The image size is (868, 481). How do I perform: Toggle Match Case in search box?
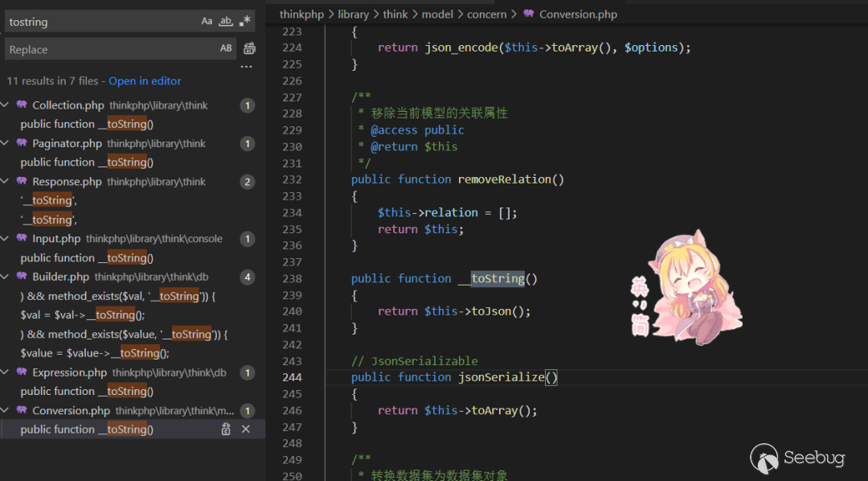coord(207,21)
